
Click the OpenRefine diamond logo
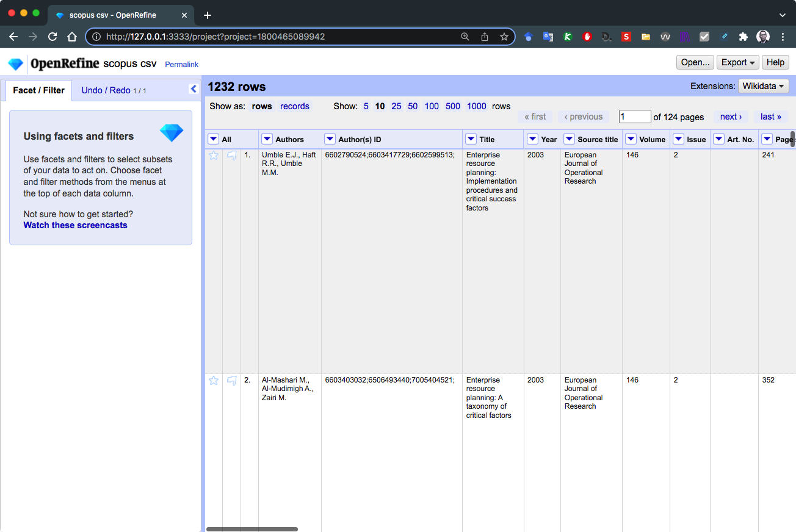[x=15, y=63]
